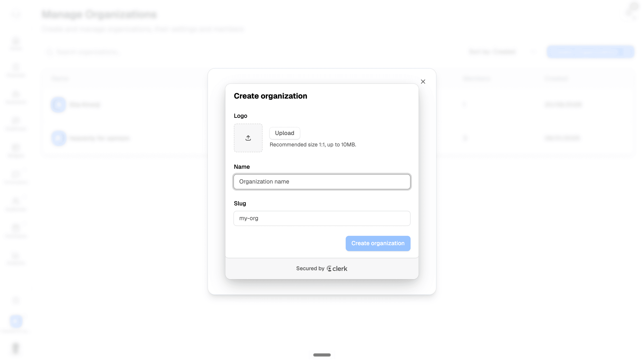Click the Upload button
The height and width of the screenshot is (363, 644).
pos(284,133)
